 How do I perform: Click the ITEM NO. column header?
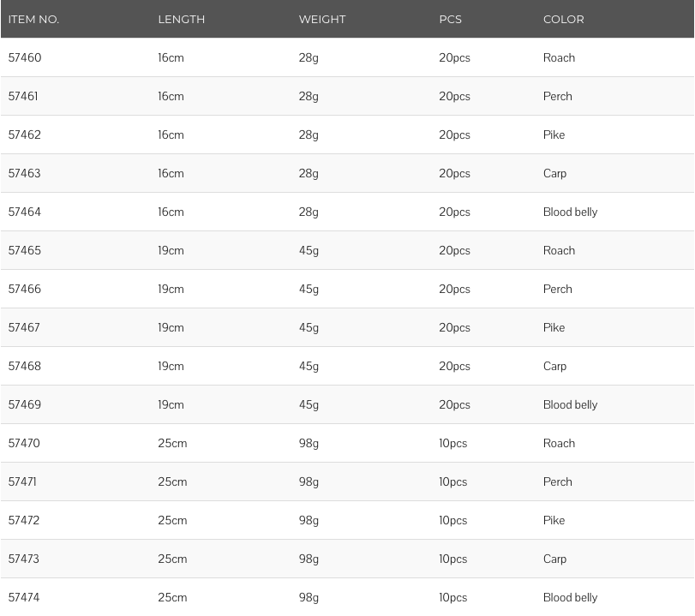point(33,20)
